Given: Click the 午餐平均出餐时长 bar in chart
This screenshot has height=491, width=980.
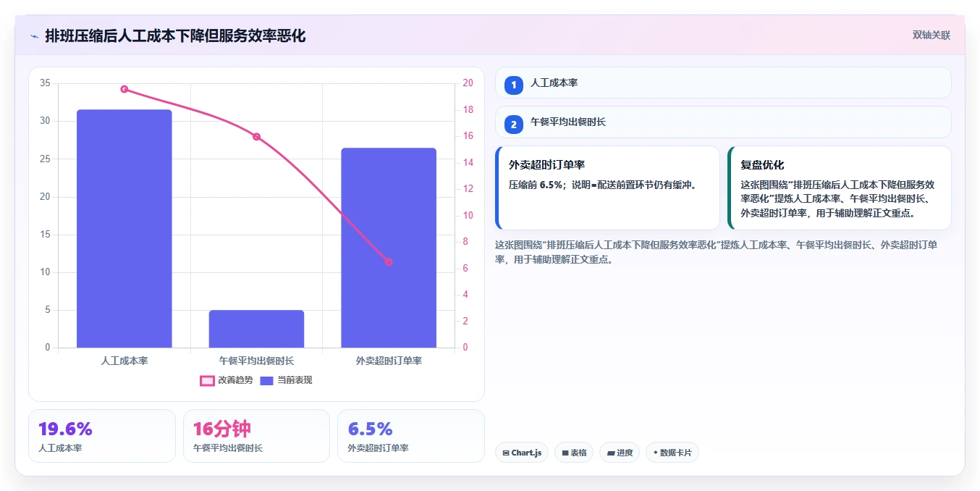Looking at the screenshot, I should [x=256, y=329].
